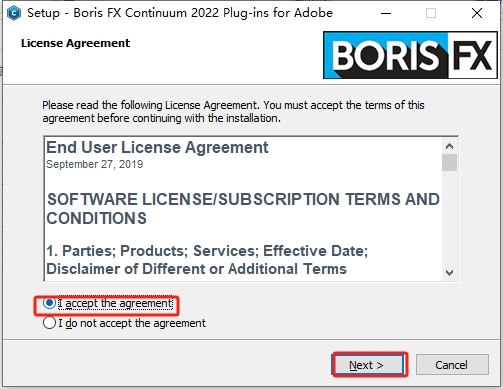Click the Boris FX logo banner
This screenshot has height=389, width=503.
(410, 55)
